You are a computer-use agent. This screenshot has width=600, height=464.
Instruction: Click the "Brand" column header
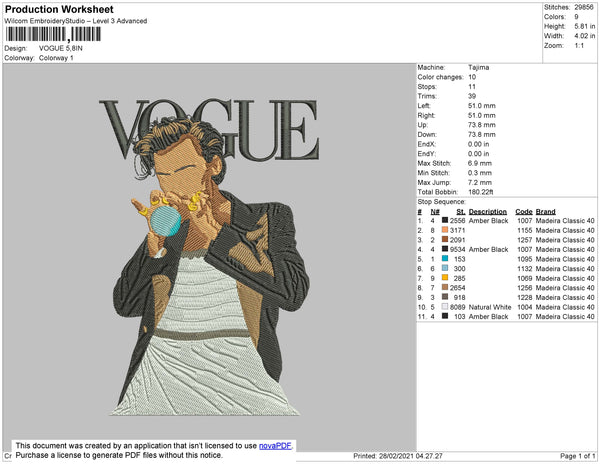tap(545, 212)
